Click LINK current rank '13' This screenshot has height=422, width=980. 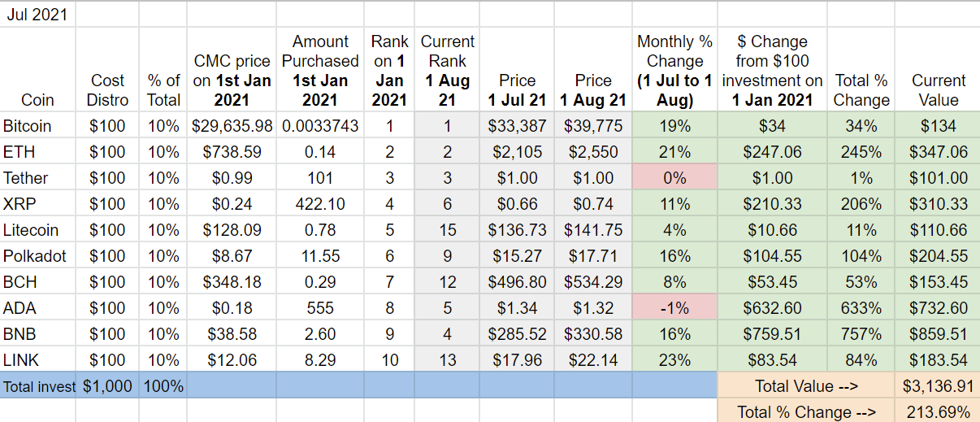click(448, 360)
